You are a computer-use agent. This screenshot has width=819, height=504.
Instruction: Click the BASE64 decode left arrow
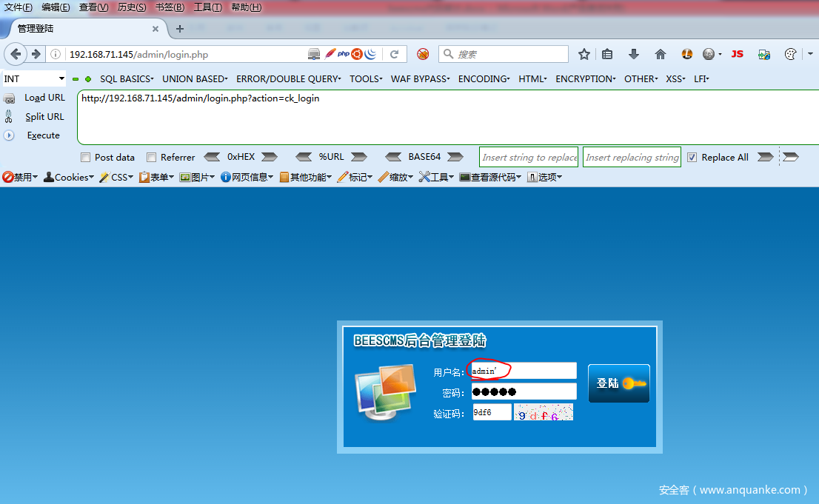393,157
